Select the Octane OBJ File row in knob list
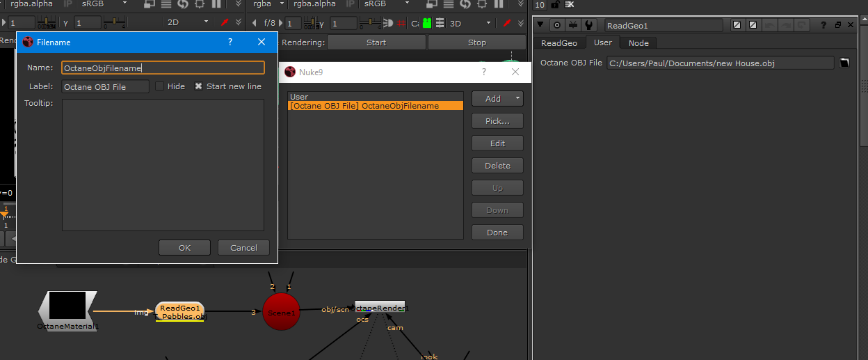Viewport: 868px width, 360px height. (376, 106)
